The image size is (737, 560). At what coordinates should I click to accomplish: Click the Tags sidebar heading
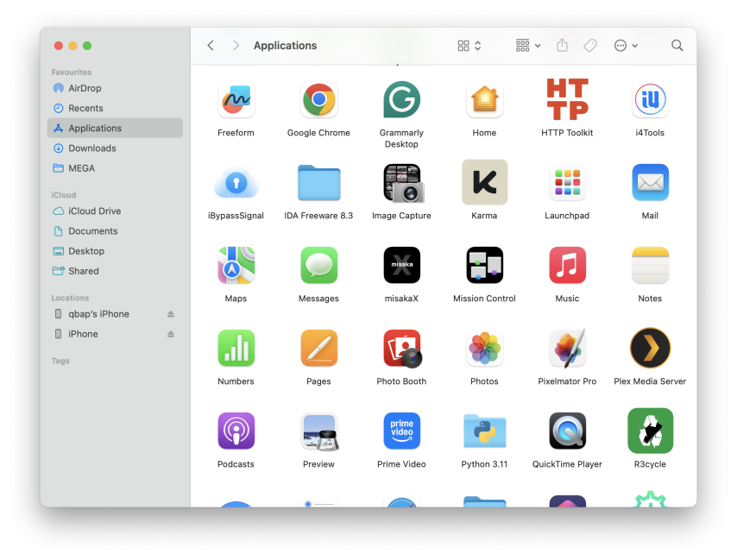tap(60, 361)
